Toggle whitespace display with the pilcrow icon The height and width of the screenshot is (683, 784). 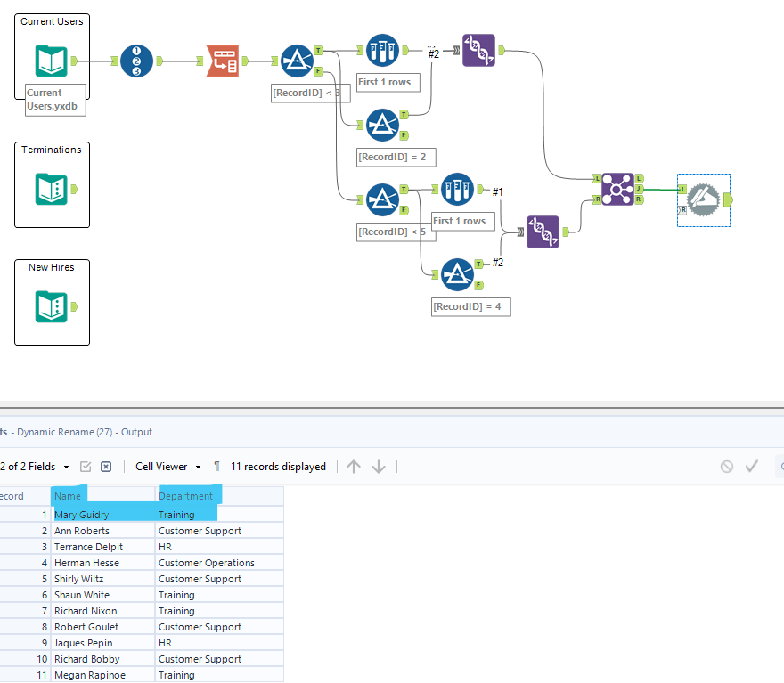pyautogui.click(x=215, y=466)
